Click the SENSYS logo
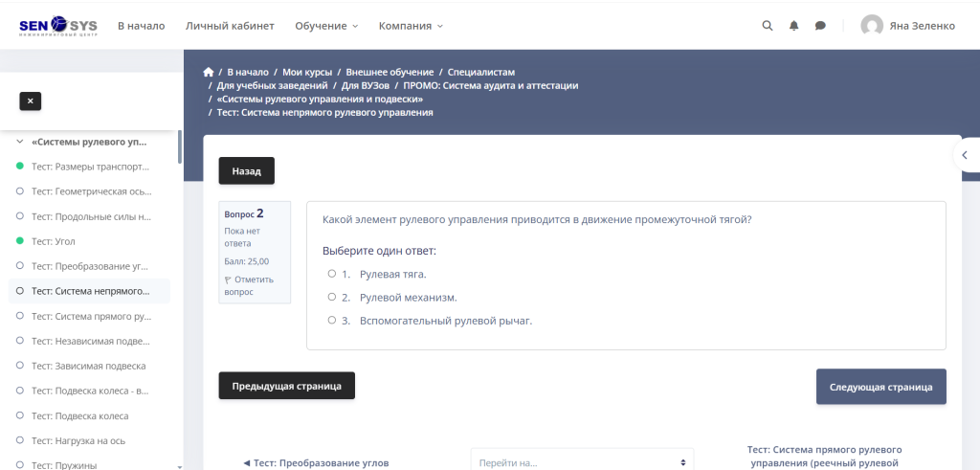Image resolution: width=980 pixels, height=470 pixels. pos(58,26)
